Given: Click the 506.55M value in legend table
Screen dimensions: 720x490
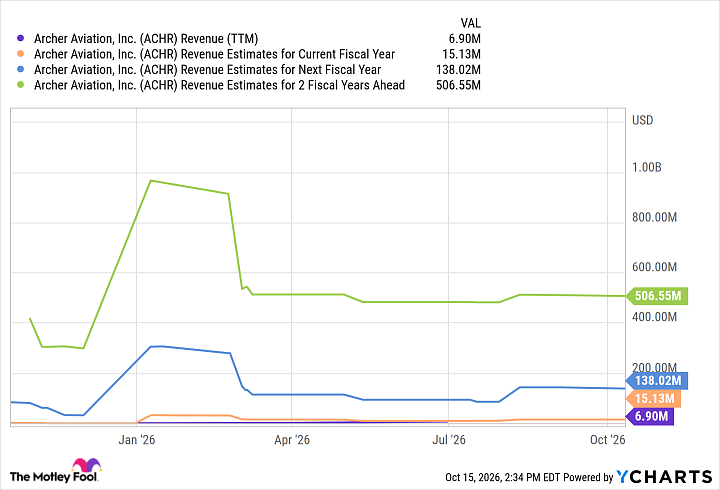Looking at the screenshot, I should click(458, 85).
